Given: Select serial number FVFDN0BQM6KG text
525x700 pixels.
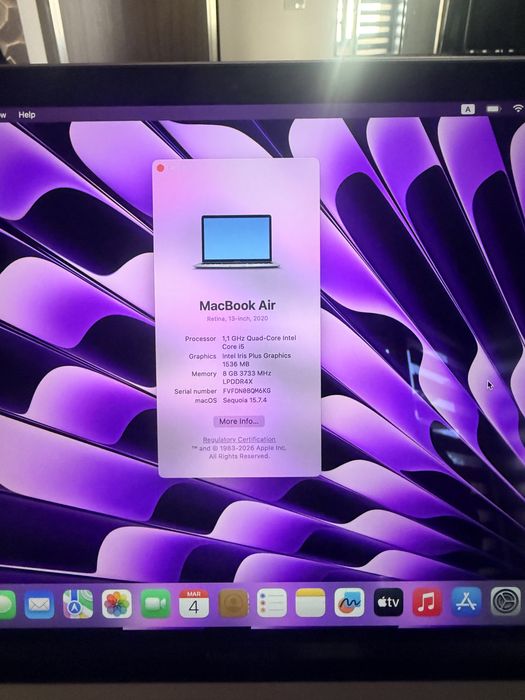Looking at the screenshot, I should tap(246, 391).
